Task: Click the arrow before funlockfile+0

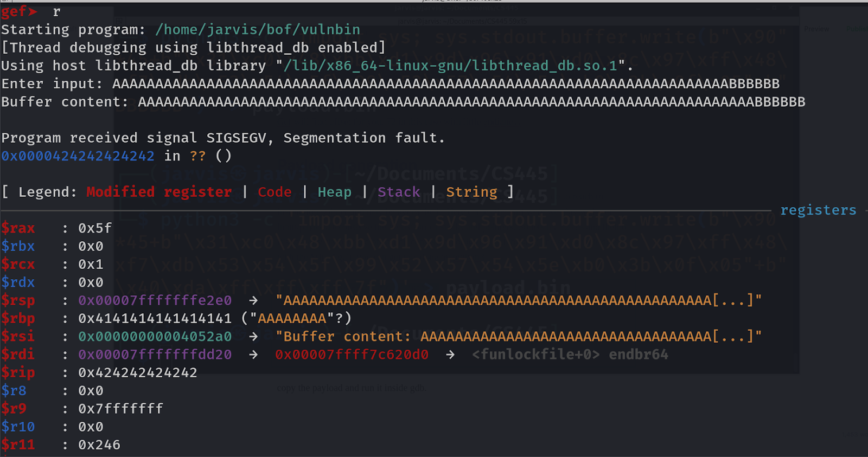Action: point(450,355)
